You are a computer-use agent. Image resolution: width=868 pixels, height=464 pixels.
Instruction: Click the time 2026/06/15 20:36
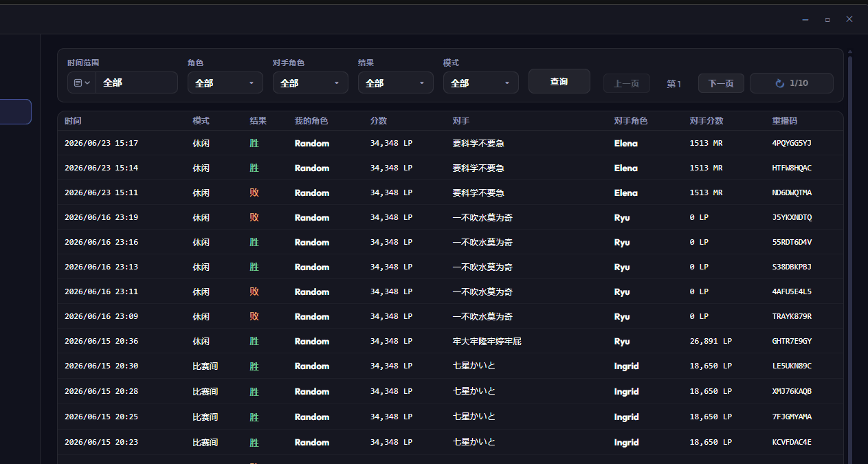(101, 342)
